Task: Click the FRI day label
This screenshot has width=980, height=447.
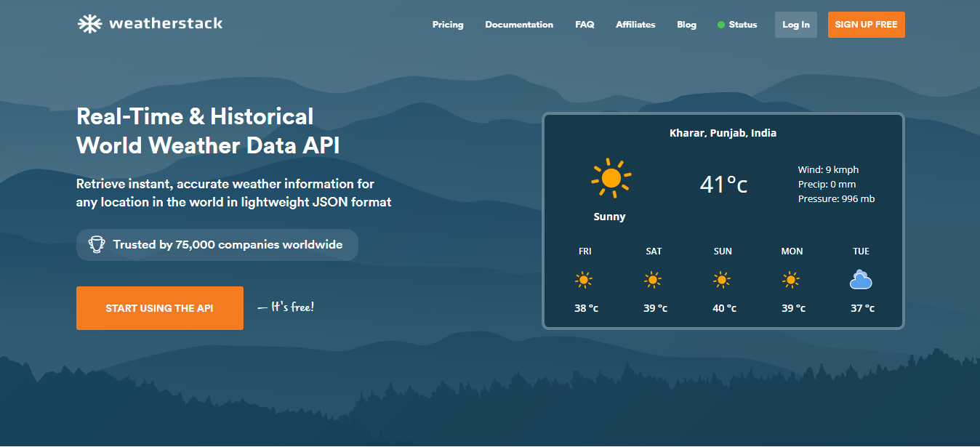Action: pos(585,251)
